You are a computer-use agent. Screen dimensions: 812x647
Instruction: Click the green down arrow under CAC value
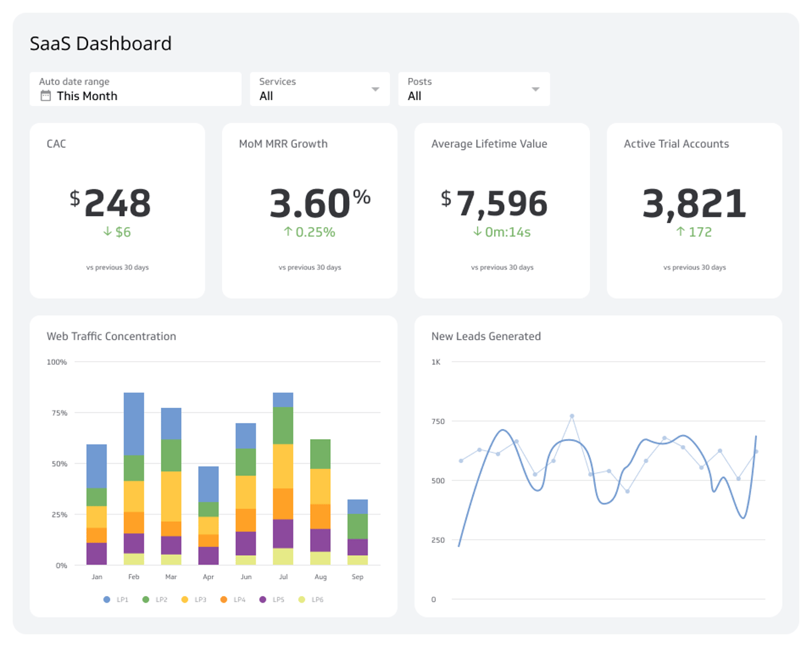click(x=107, y=231)
